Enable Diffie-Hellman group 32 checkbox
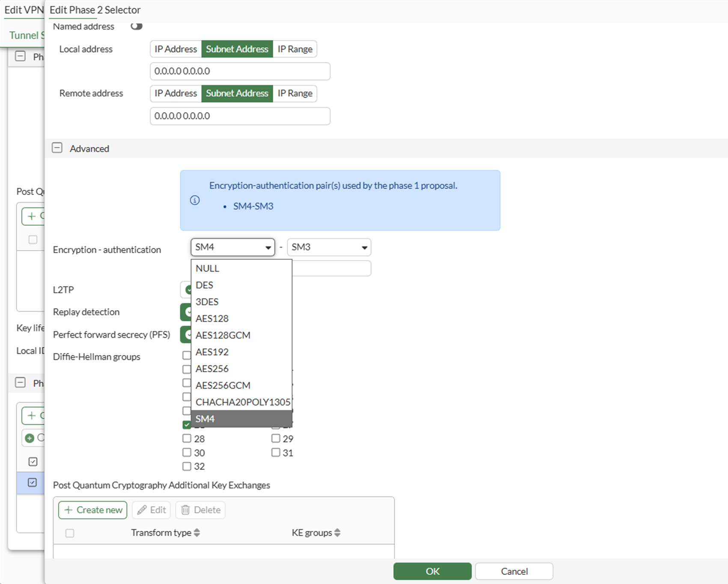 [x=187, y=466]
